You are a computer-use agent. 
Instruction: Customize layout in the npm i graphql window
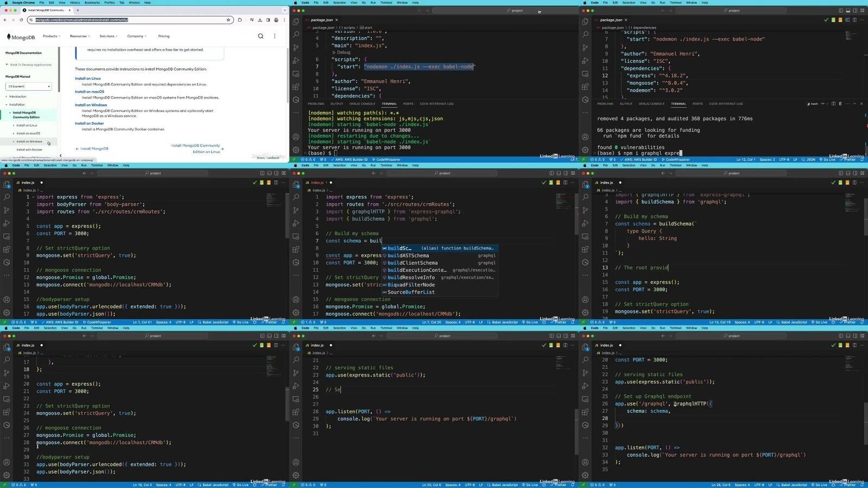point(862,10)
